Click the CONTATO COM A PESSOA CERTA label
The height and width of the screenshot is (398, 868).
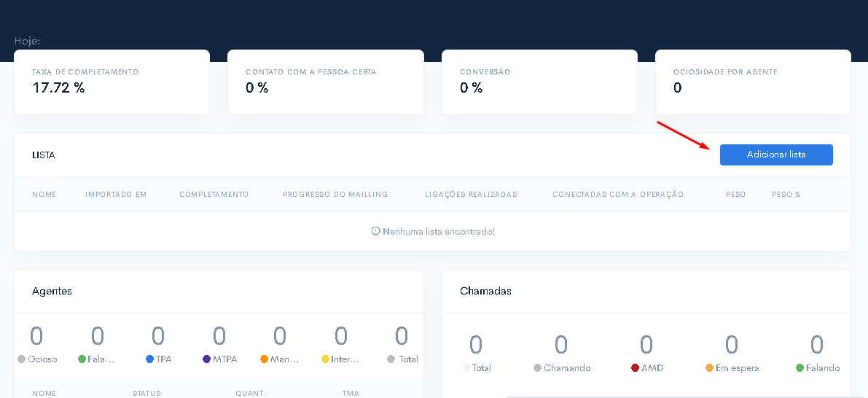point(311,72)
